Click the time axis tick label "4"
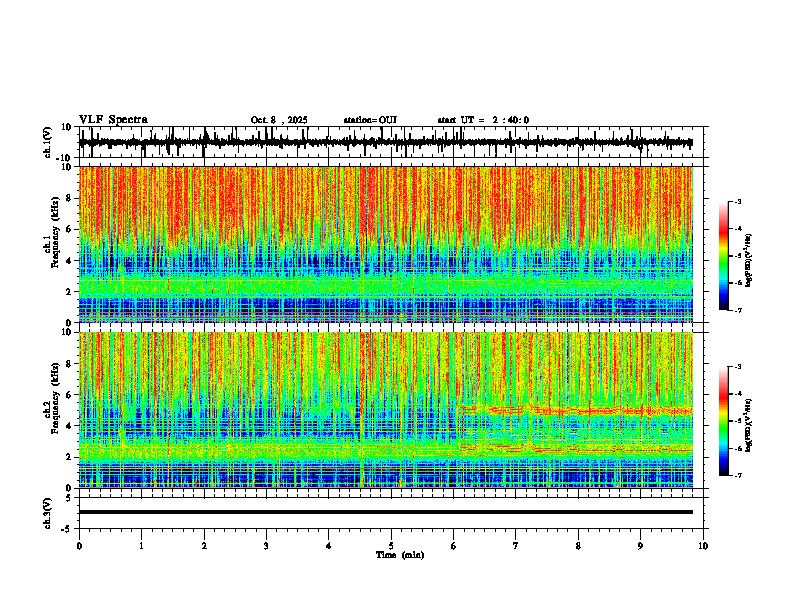 pos(329,546)
